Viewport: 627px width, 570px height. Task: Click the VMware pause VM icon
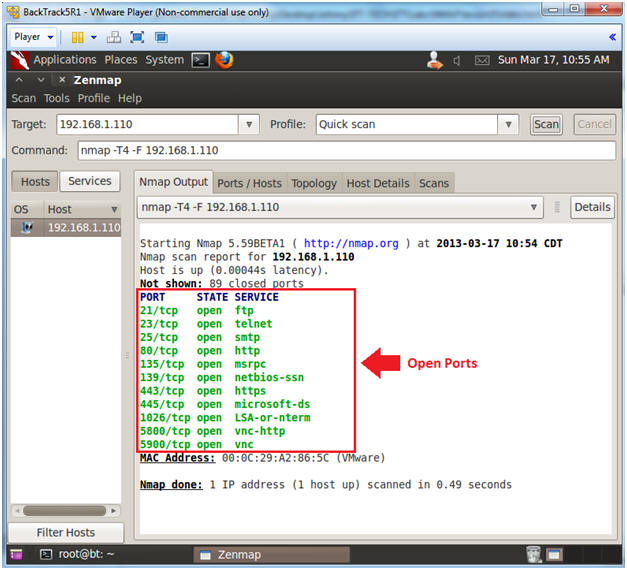pos(77,38)
